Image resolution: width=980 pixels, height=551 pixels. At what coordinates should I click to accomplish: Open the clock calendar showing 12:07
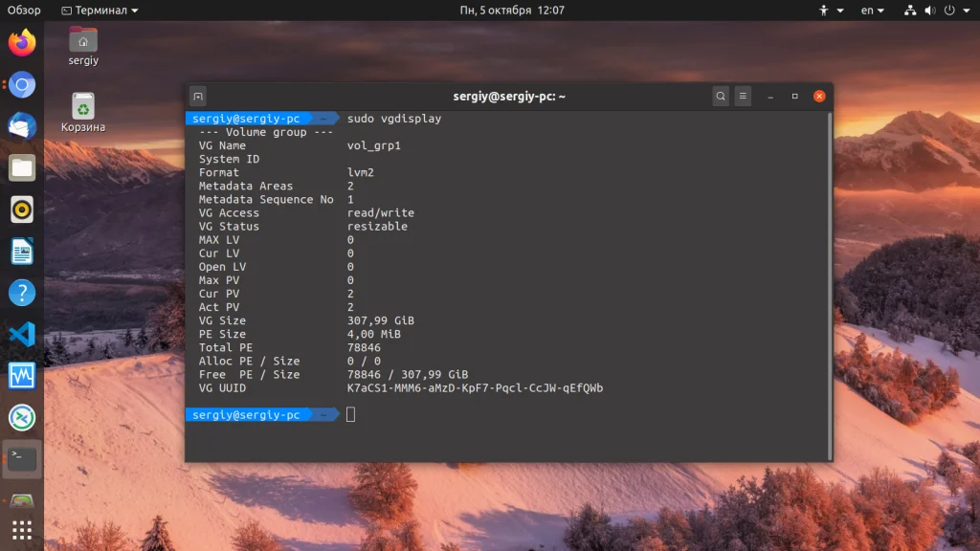tap(512, 10)
